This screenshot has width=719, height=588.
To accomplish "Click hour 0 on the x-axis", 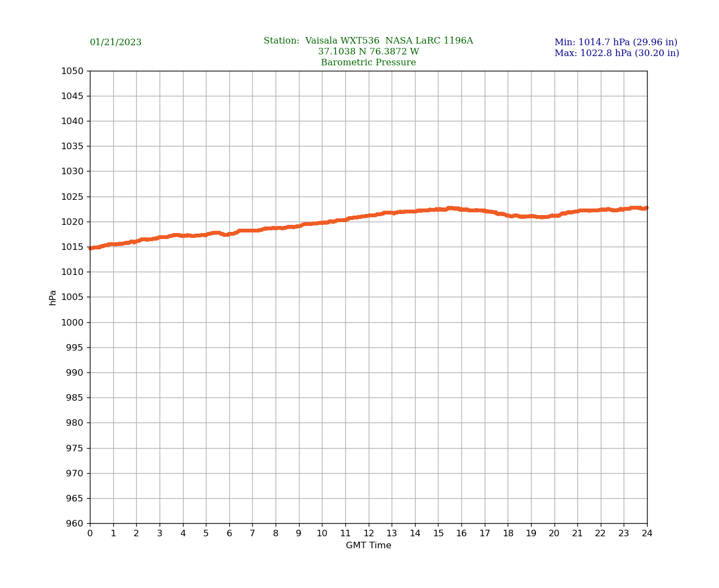I will [90, 534].
